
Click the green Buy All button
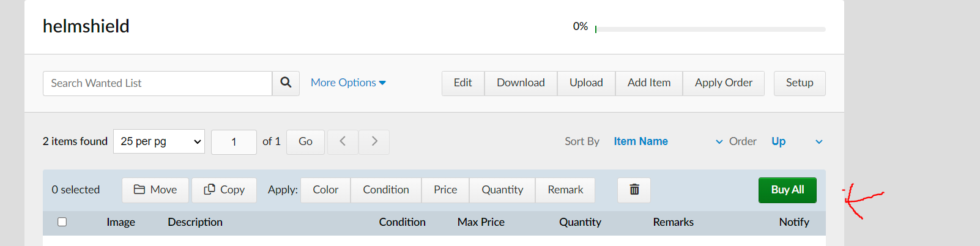click(x=787, y=190)
